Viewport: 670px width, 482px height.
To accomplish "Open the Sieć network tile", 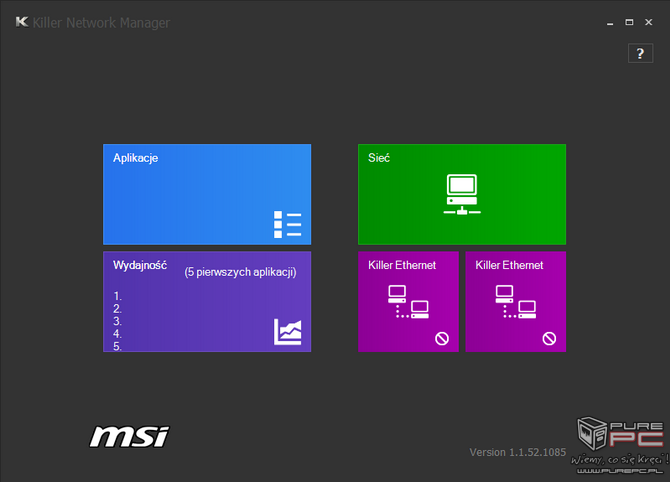I will (462, 194).
